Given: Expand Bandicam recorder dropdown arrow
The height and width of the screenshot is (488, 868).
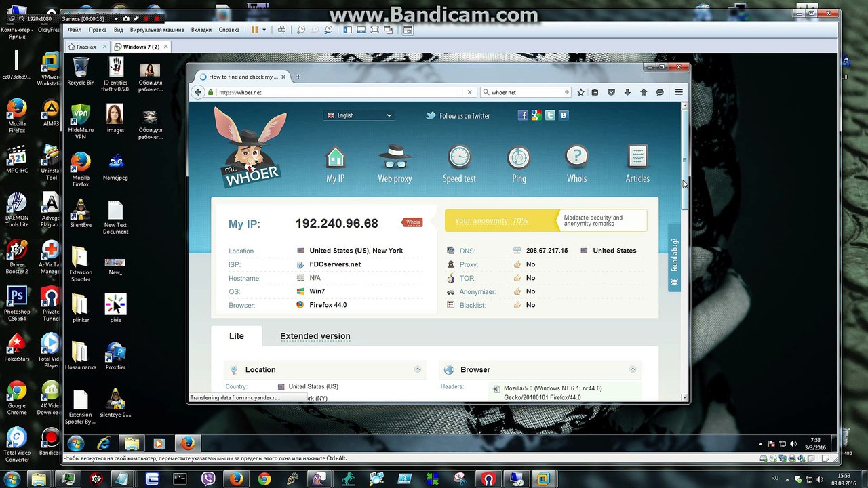Looking at the screenshot, I should pyautogui.click(x=116, y=19).
